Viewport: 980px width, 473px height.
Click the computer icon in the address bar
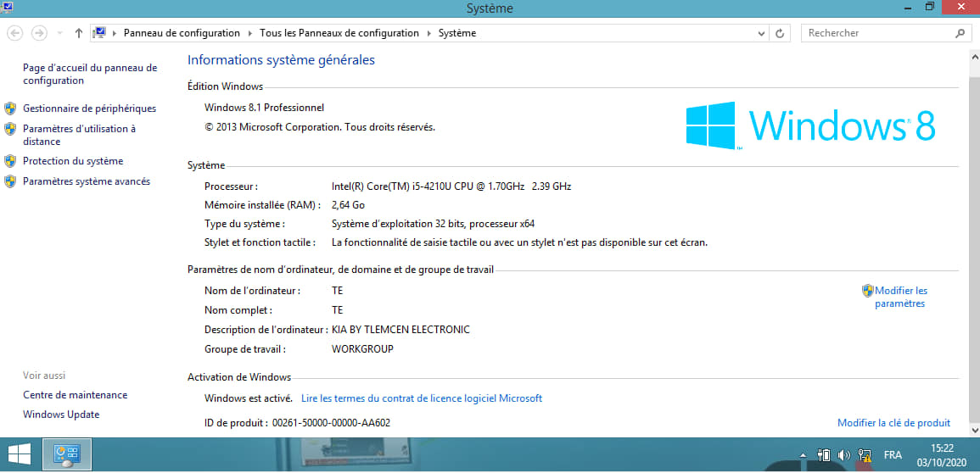[98, 33]
